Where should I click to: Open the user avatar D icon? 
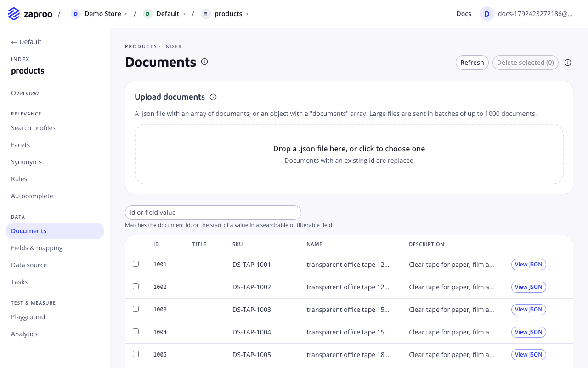tap(487, 14)
